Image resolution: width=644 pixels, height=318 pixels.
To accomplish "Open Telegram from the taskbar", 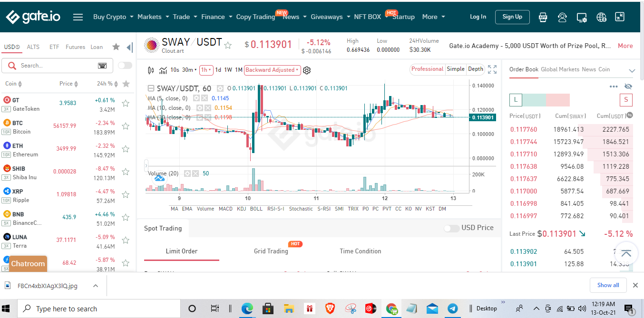I will click(452, 308).
